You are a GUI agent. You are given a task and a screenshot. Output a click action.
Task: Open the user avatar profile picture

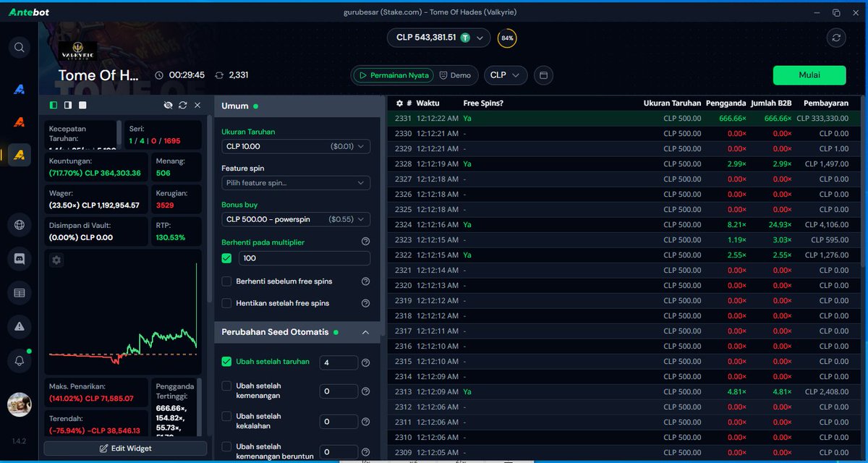tap(20, 404)
